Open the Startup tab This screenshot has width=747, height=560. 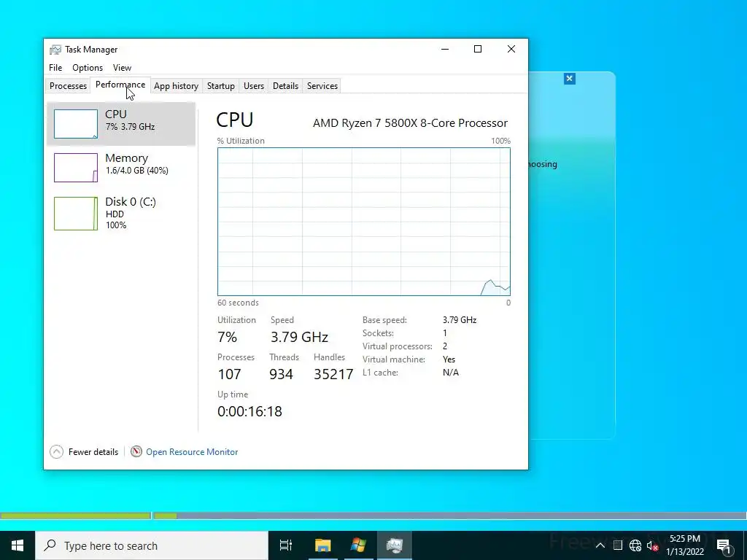coord(220,86)
